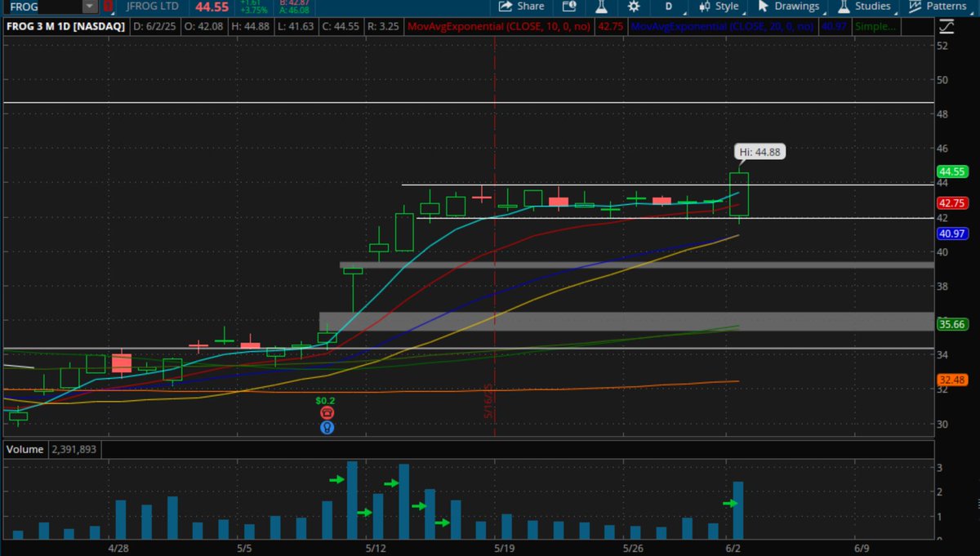Click the green Simple... study label
Image resolution: width=980 pixels, height=556 pixels.
[876, 27]
